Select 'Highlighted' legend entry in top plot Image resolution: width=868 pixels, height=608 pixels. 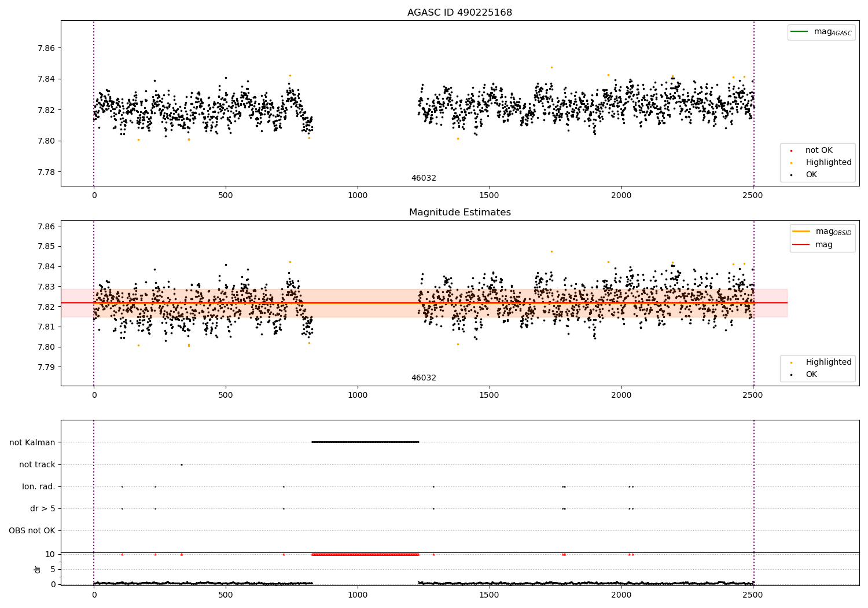coord(828,163)
